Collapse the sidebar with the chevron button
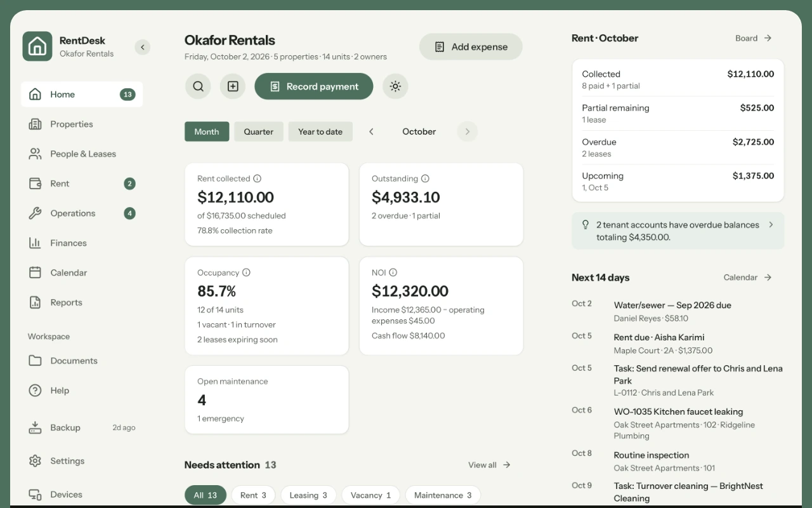This screenshot has width=812, height=508. (x=143, y=47)
